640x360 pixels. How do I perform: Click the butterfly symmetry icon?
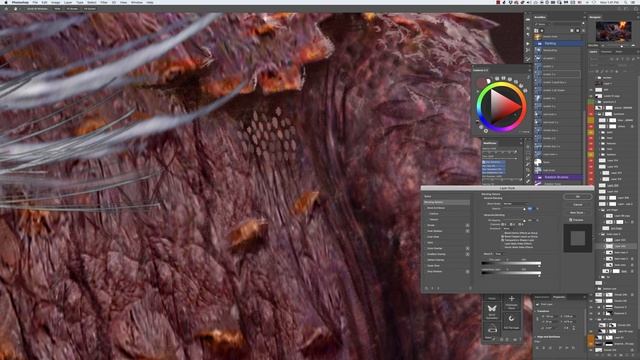coord(492,309)
